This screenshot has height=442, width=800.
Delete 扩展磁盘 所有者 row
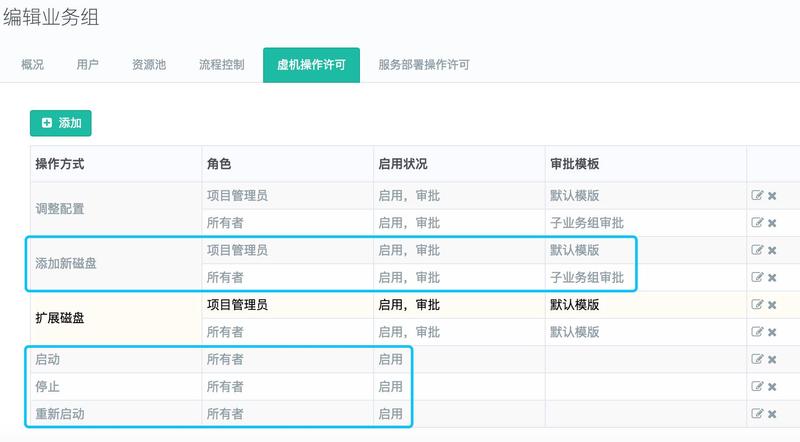tap(772, 332)
